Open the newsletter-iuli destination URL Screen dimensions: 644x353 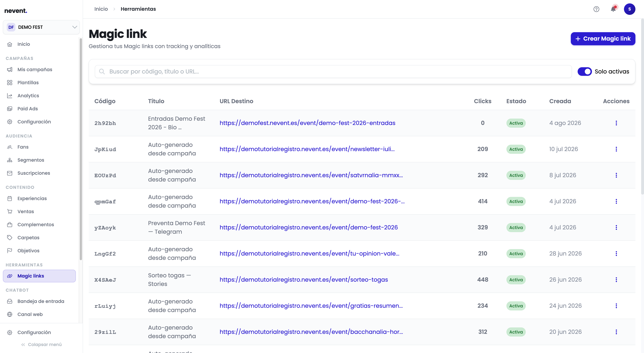click(307, 149)
